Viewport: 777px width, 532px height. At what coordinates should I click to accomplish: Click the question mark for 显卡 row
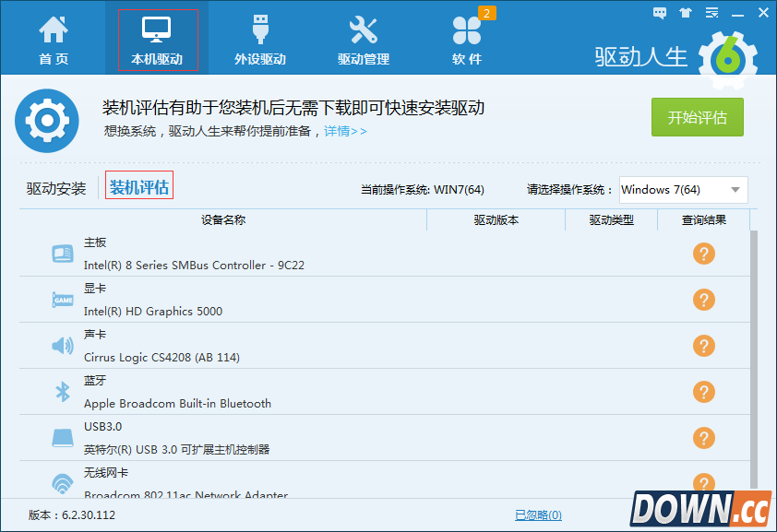pos(703,300)
